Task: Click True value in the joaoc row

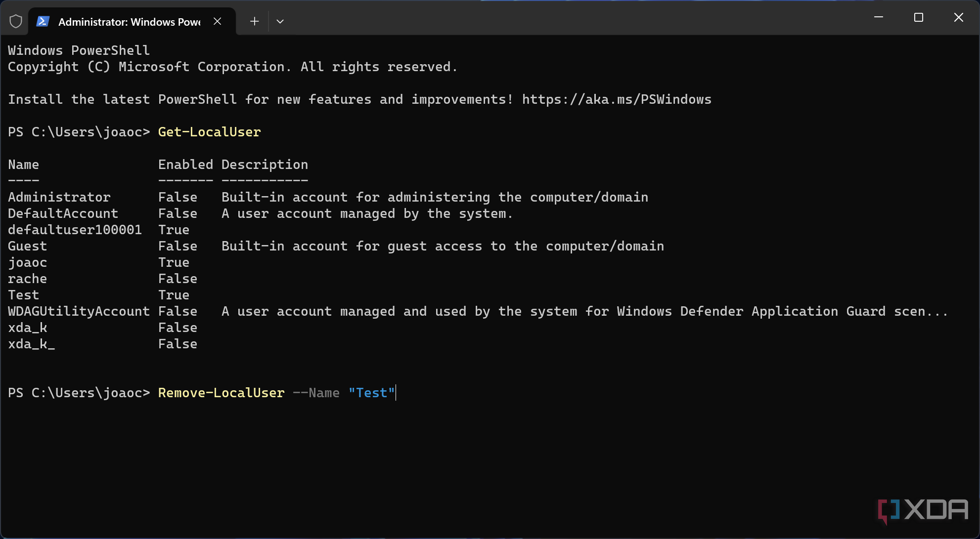Action: (174, 262)
